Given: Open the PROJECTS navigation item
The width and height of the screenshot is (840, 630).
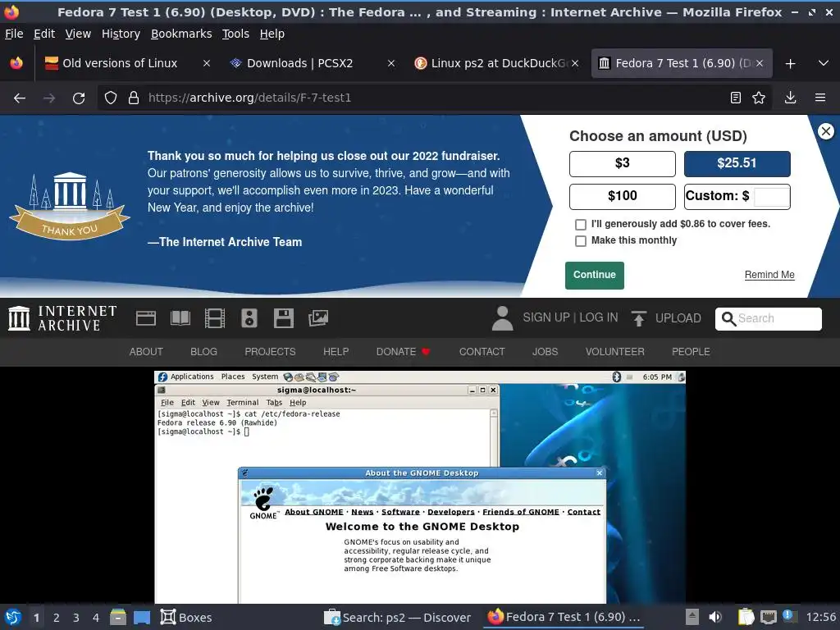Looking at the screenshot, I should coord(270,352).
